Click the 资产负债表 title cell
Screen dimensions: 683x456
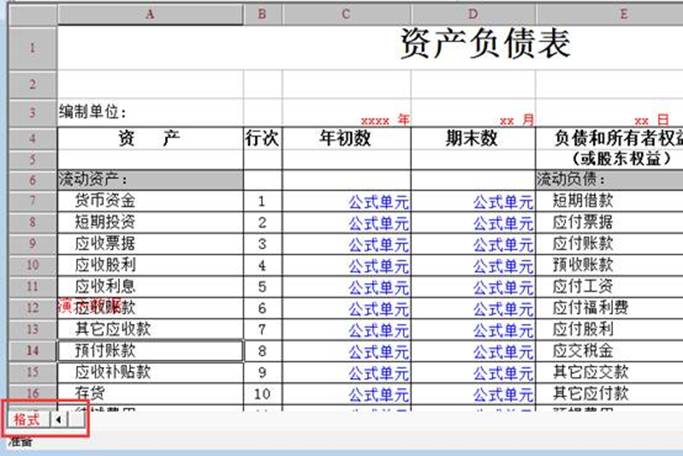485,45
